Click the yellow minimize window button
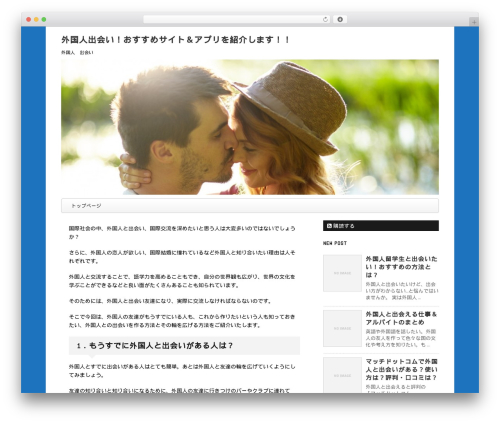Viewport: 500px width, 423px height. pos(36,20)
